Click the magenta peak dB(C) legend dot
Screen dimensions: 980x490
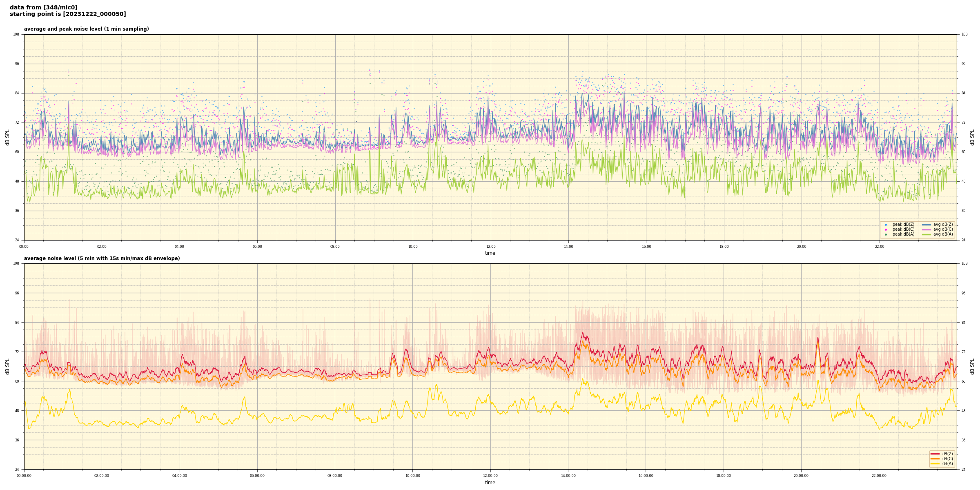tap(886, 229)
